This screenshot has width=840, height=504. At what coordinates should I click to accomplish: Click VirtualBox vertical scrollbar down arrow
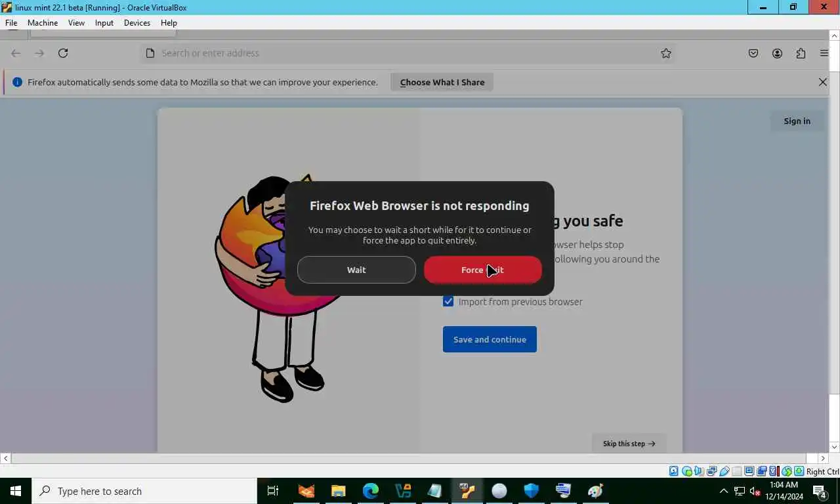pos(834,447)
